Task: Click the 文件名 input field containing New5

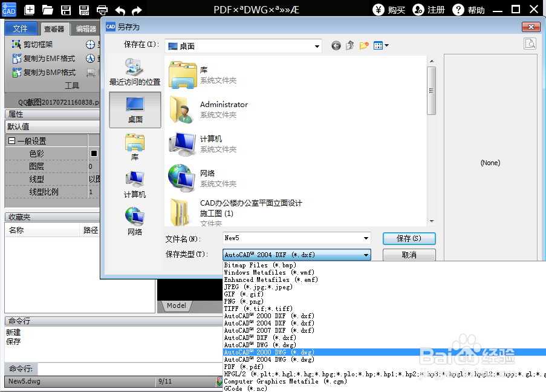Action: [x=292, y=238]
